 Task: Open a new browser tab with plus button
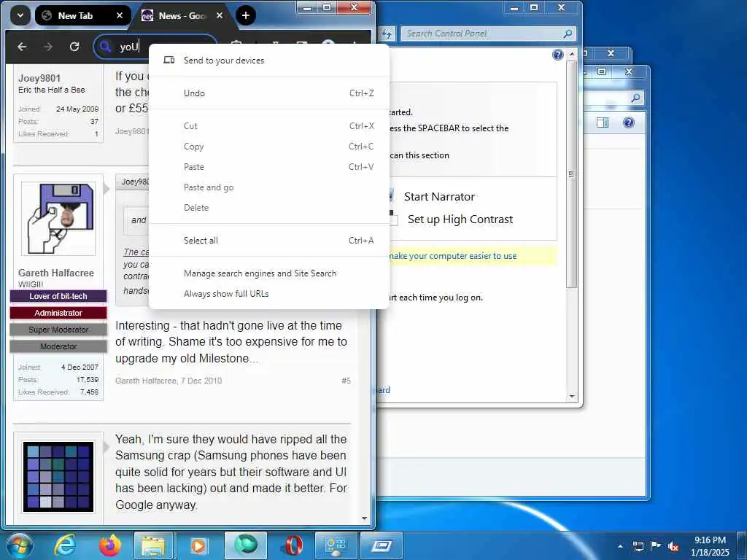(245, 16)
